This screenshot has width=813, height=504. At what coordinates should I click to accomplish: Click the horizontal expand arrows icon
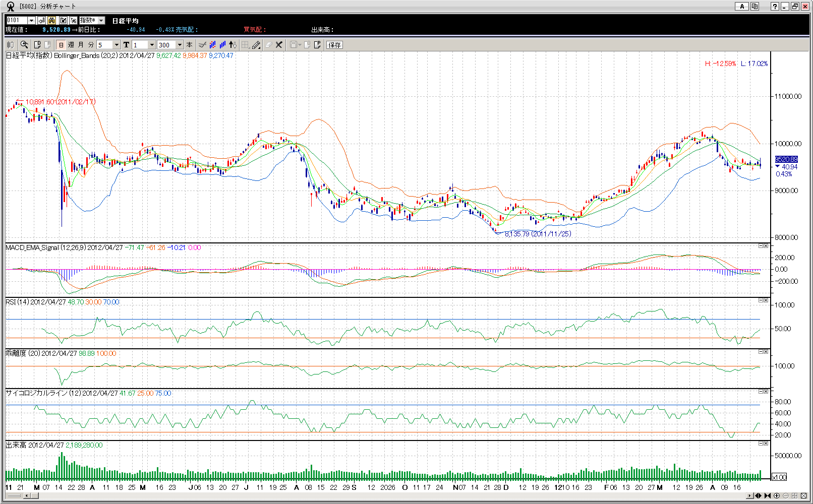coord(758,496)
